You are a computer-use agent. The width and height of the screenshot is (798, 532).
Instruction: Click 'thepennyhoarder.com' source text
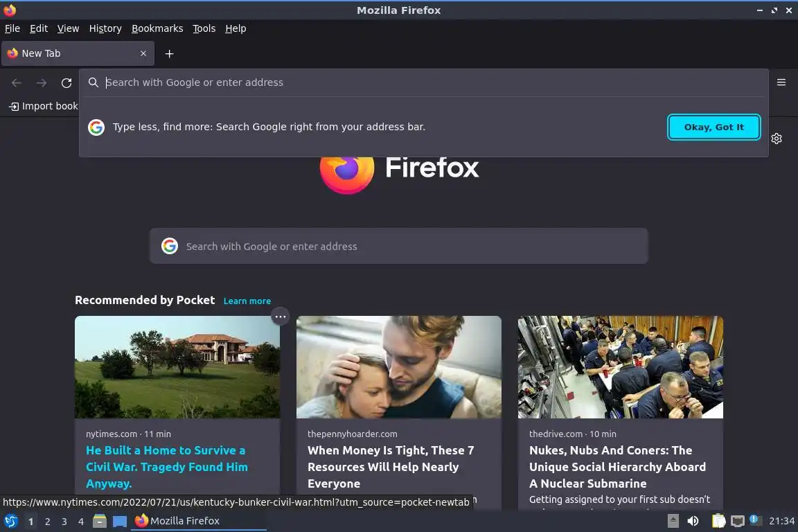(x=352, y=434)
